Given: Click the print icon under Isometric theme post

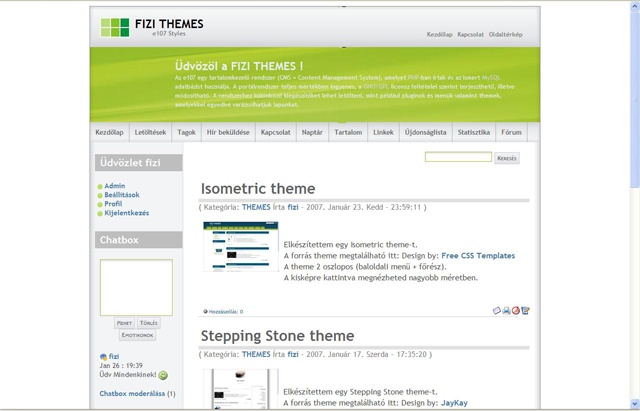Looking at the screenshot, I should (x=506, y=311).
